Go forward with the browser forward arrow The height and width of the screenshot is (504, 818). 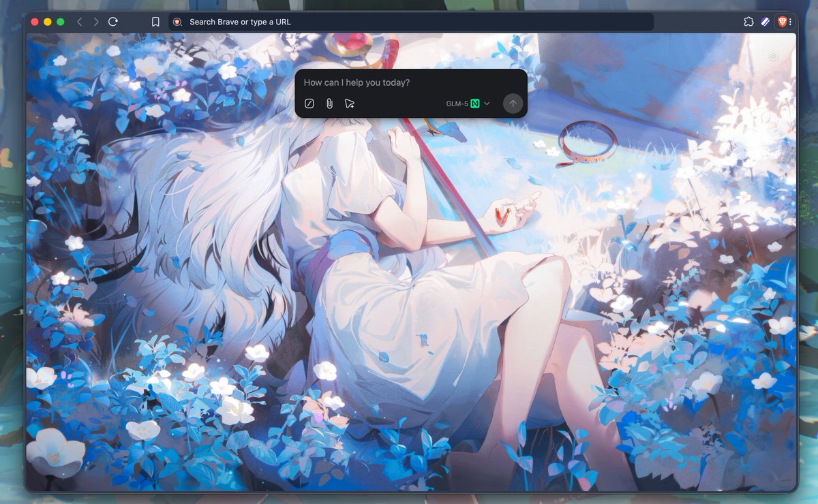pos(96,22)
